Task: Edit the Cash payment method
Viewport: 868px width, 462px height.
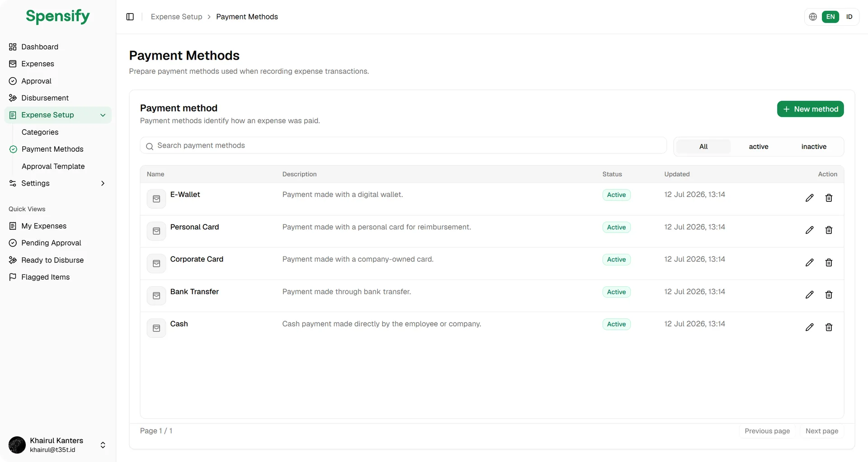Action: (809, 327)
